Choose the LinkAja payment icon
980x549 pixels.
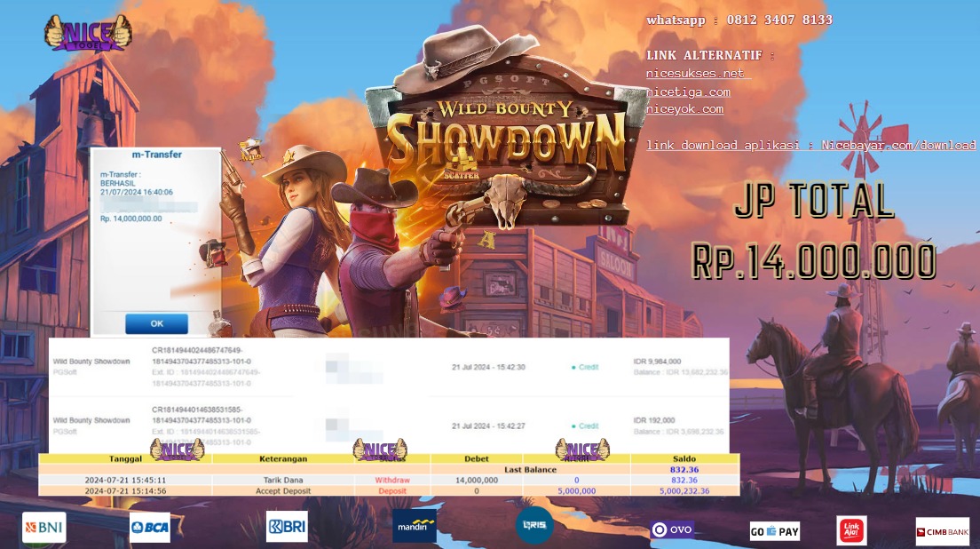tap(851, 530)
